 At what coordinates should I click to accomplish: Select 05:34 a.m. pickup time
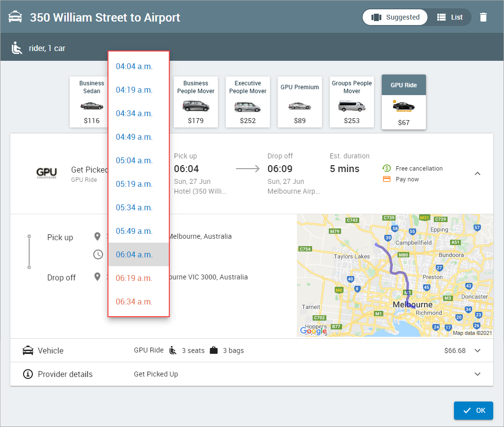coord(138,208)
